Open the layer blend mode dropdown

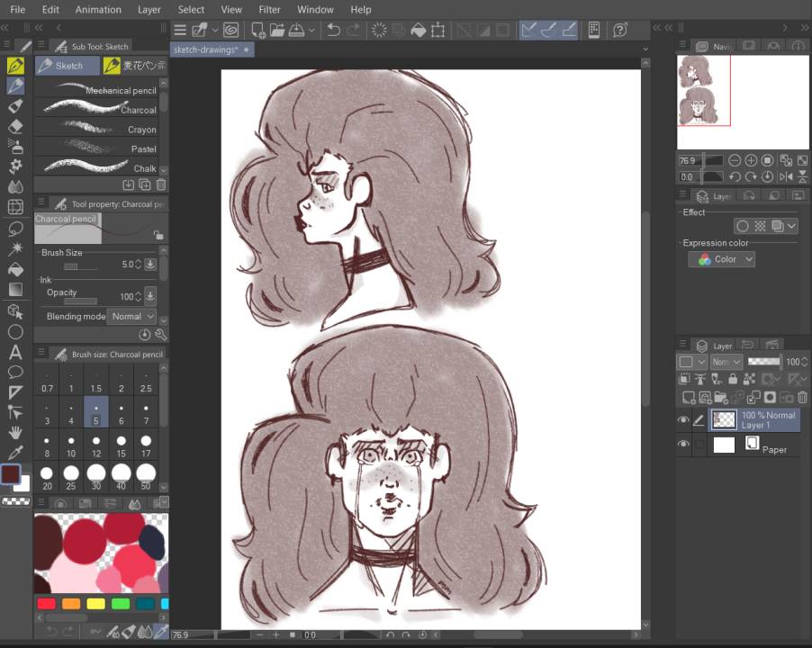point(726,362)
